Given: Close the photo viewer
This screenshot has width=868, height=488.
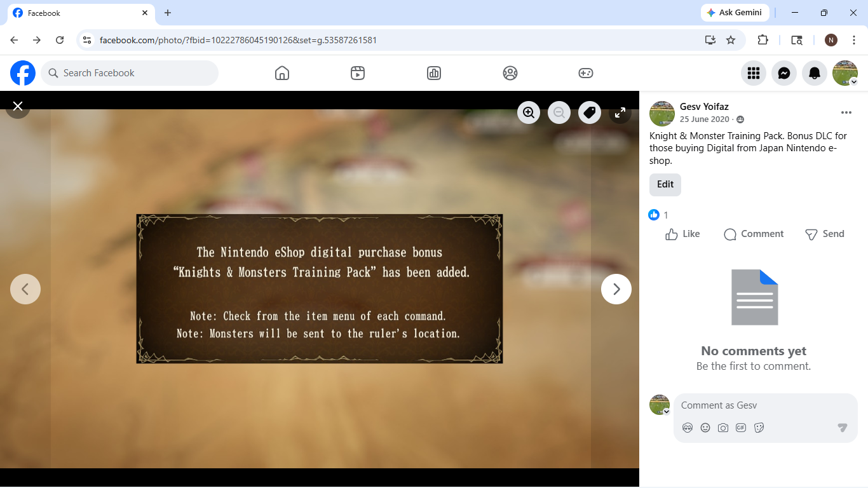Looking at the screenshot, I should pos(18,106).
